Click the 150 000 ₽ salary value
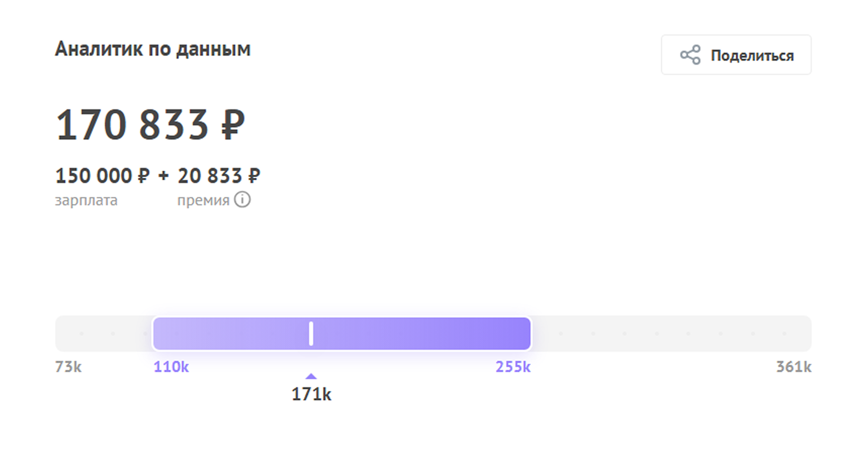 [102, 176]
